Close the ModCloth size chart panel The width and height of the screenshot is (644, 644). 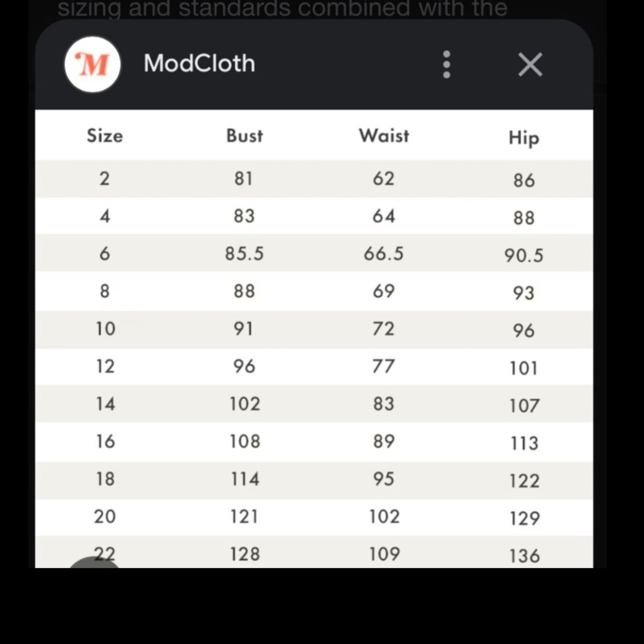[530, 64]
